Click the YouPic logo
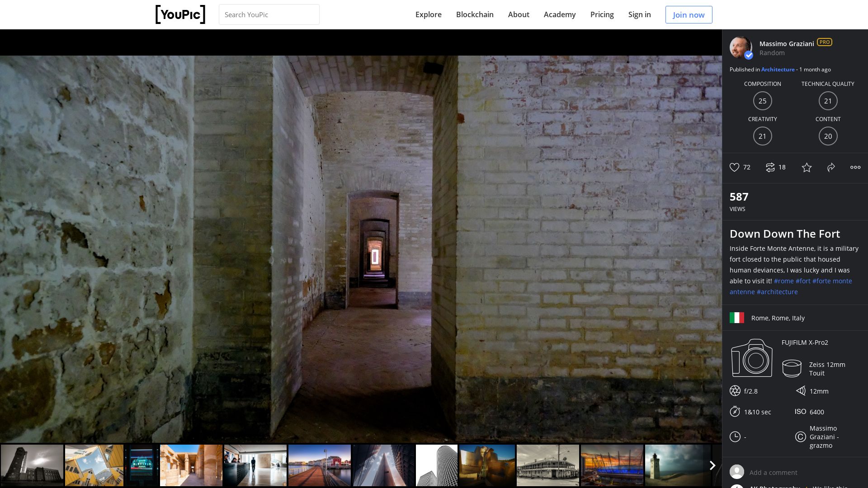This screenshot has height=488, width=868. (180, 14)
